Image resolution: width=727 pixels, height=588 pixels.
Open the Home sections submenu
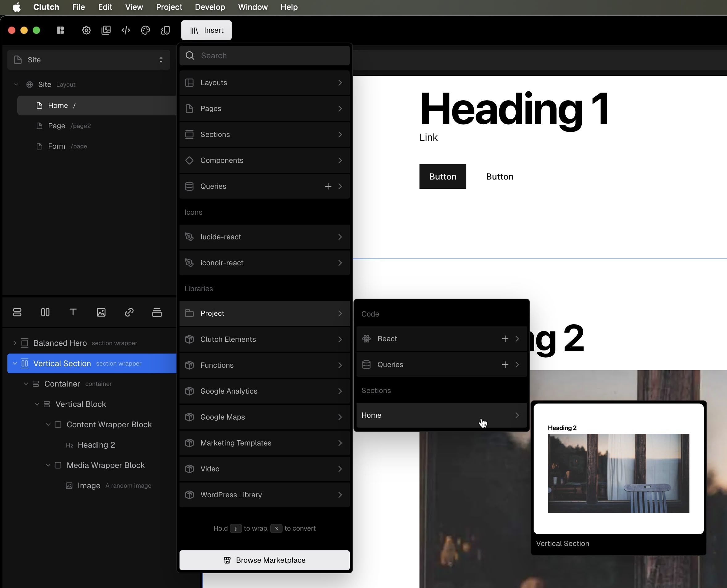click(x=442, y=415)
